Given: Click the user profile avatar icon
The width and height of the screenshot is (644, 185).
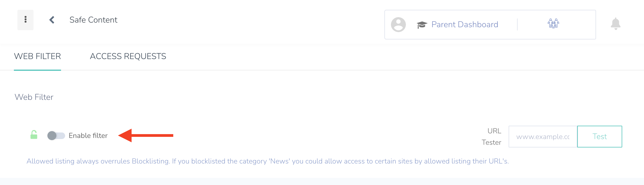Looking at the screenshot, I should [x=398, y=25].
